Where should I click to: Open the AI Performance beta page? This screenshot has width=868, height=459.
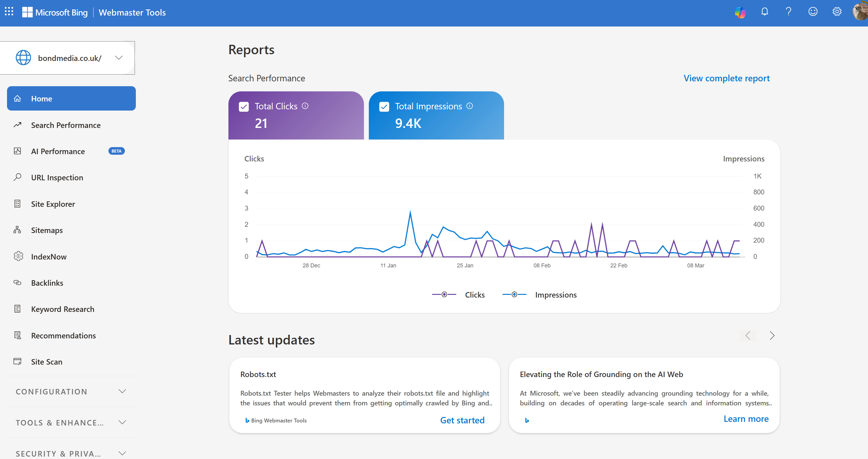coord(58,151)
